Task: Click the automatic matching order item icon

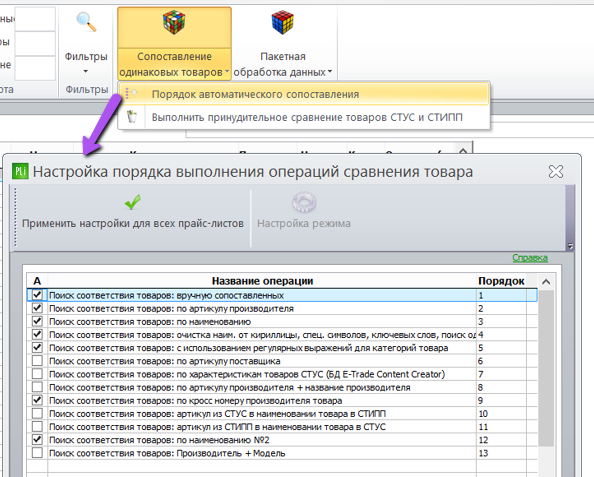Action: click(x=131, y=93)
